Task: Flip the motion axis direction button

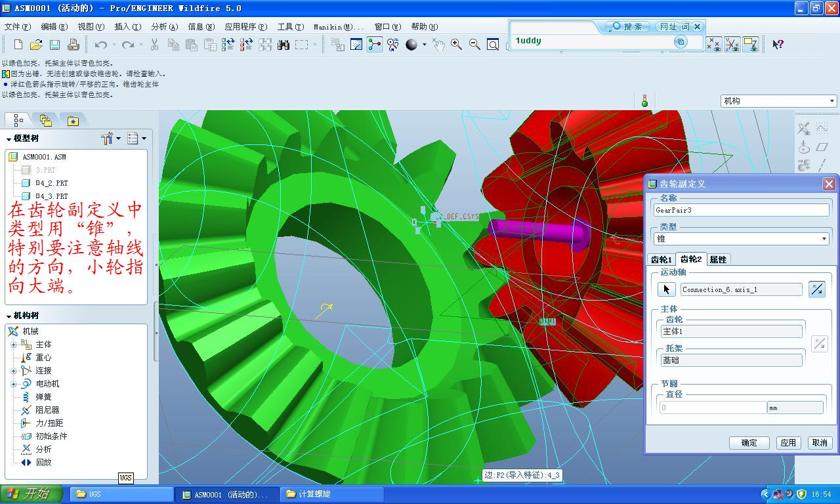Action: pos(817,289)
